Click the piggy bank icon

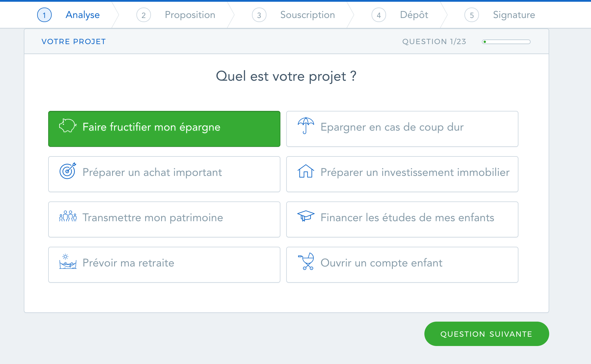click(68, 126)
